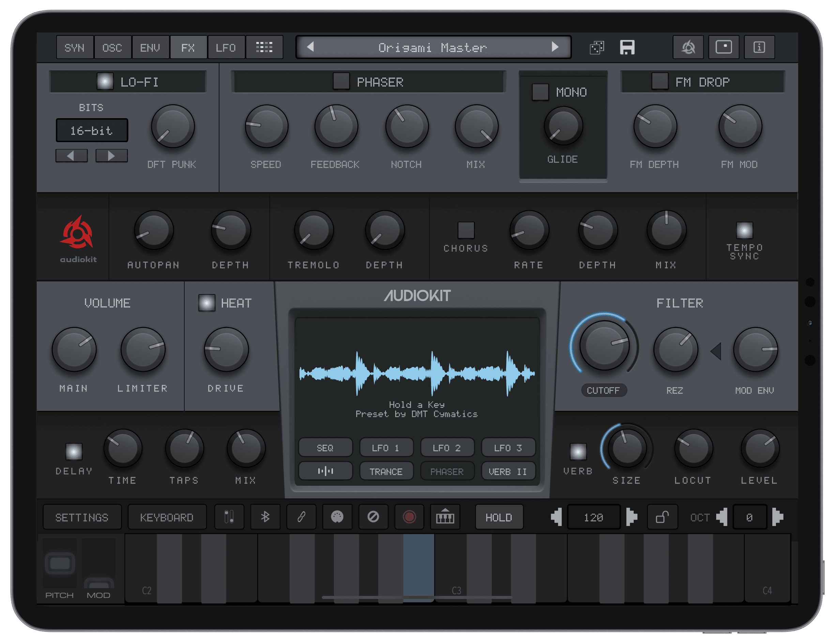The width and height of the screenshot is (835, 644).
Task: Select the VERB II button
Action: tap(508, 471)
